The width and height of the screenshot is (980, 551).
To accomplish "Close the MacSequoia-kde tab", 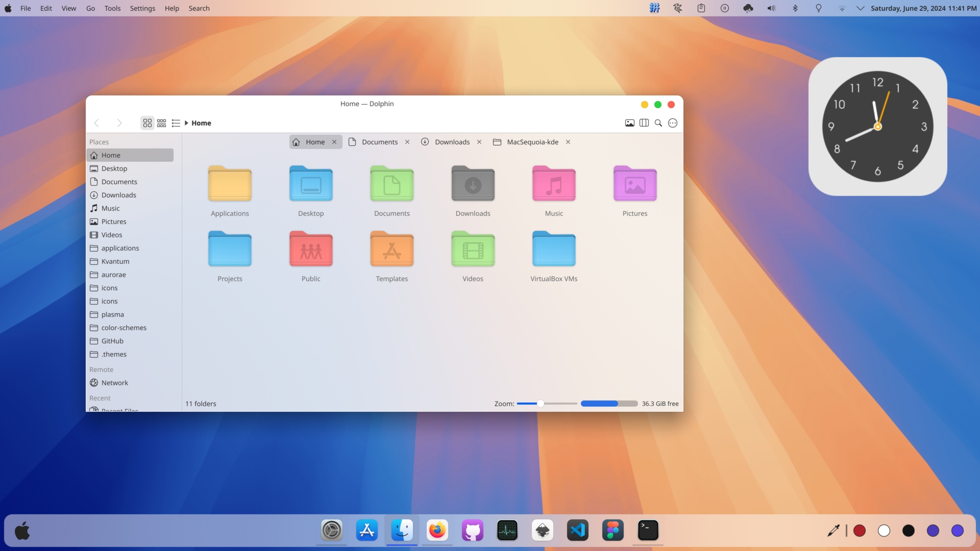I will (x=568, y=142).
